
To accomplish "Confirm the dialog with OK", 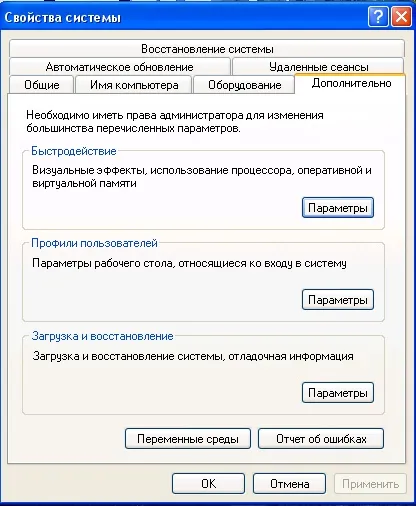I will click(x=208, y=484).
